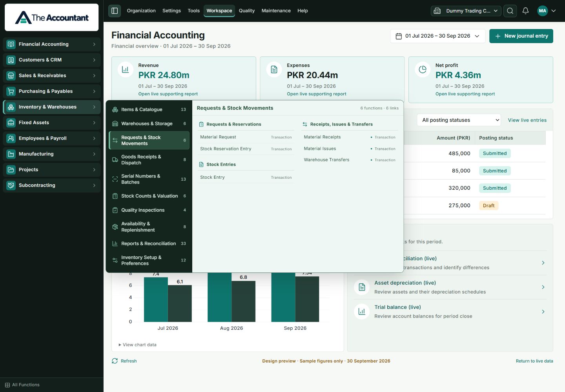Click the Fixed Assets icon
Viewport: 565px width, 392px height.
[x=11, y=123]
